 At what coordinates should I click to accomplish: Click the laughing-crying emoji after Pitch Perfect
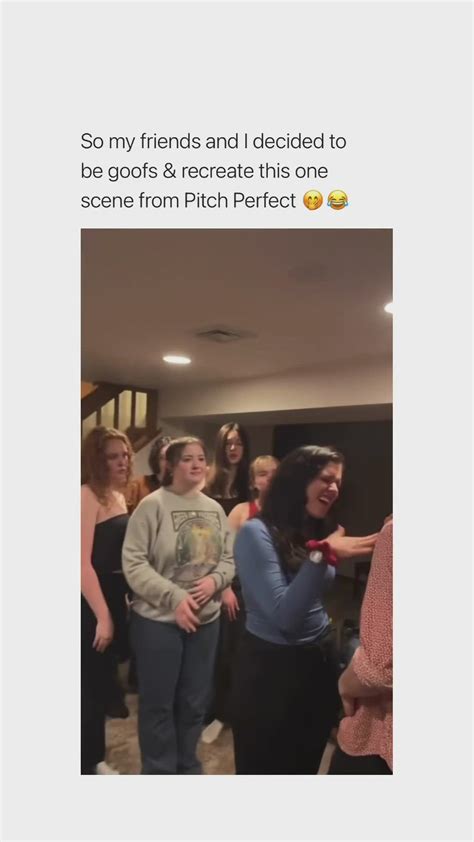tap(338, 200)
